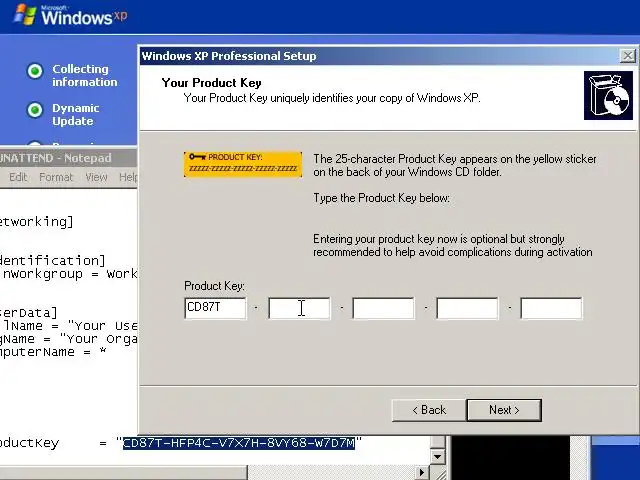This screenshot has height=480, width=640.
Task: Go back with the Back button
Action: (429, 410)
